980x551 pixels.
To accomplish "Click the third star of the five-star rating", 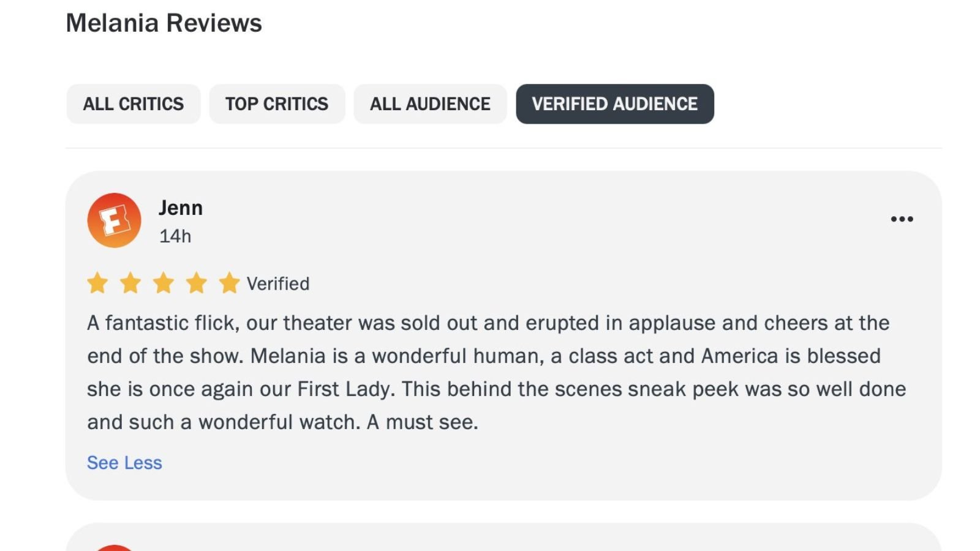I will pyautogui.click(x=164, y=283).
